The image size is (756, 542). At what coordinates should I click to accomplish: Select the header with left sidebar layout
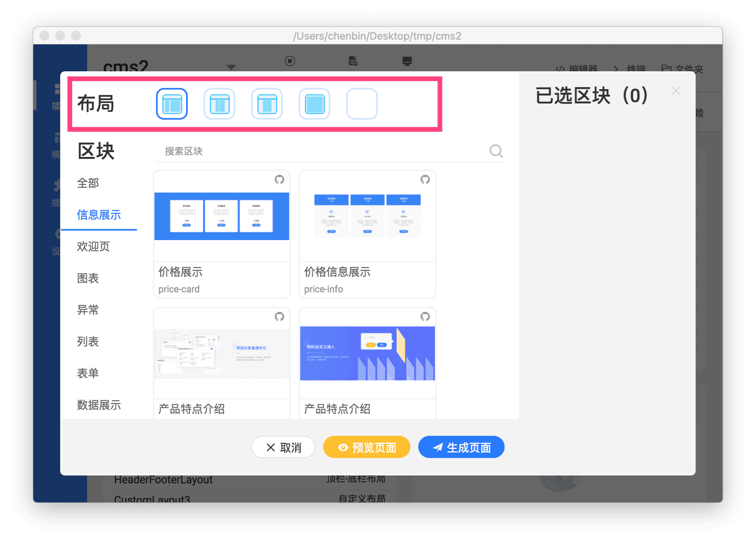[x=172, y=104]
